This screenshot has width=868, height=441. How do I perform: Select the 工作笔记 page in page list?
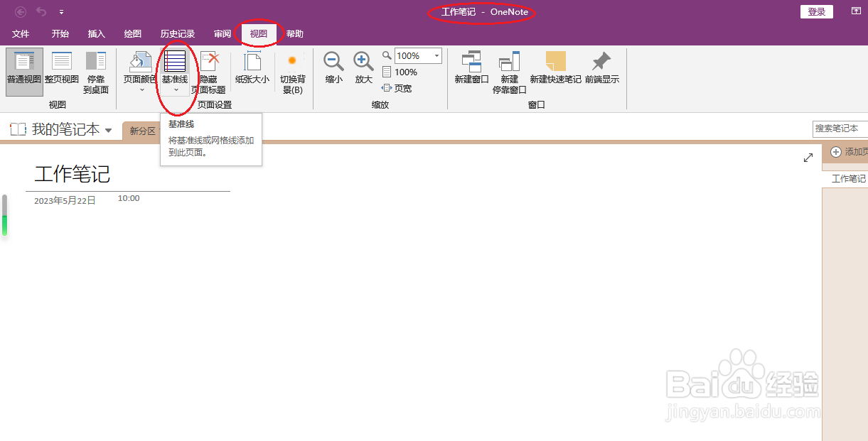845,179
